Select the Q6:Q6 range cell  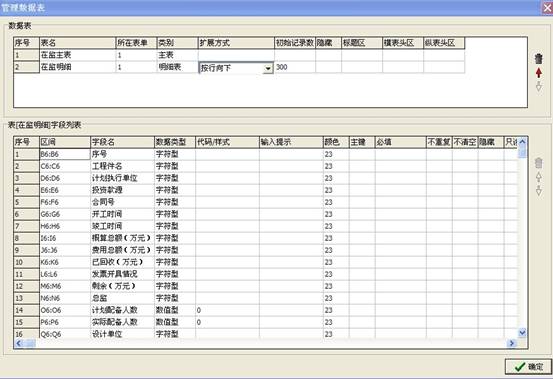click(65, 334)
